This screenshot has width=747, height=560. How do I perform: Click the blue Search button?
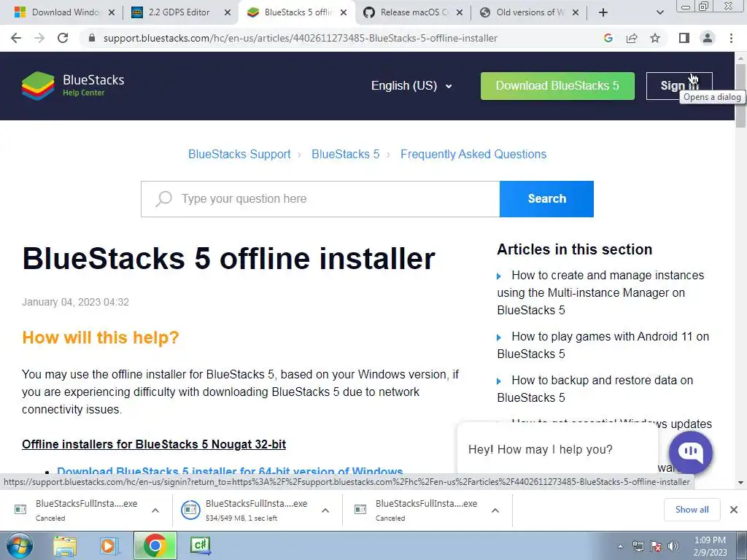(547, 199)
